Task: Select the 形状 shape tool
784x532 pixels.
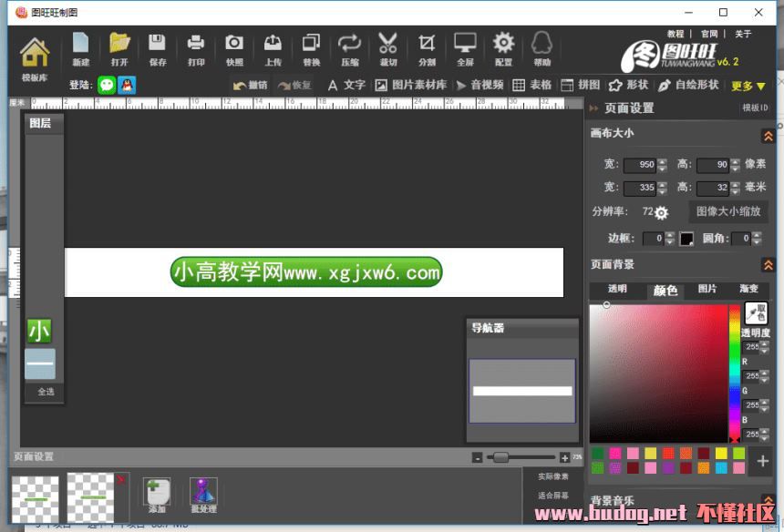Action: tap(628, 86)
